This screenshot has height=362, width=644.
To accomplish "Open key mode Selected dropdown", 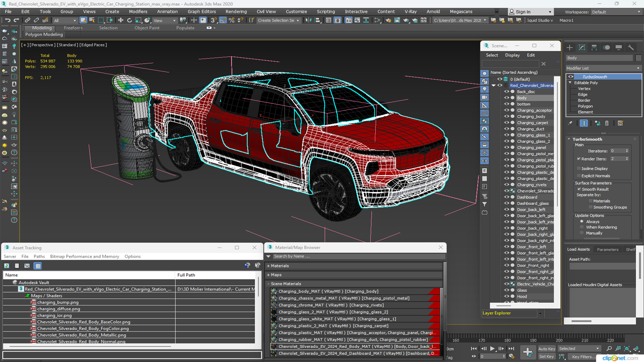I will (x=579, y=349).
